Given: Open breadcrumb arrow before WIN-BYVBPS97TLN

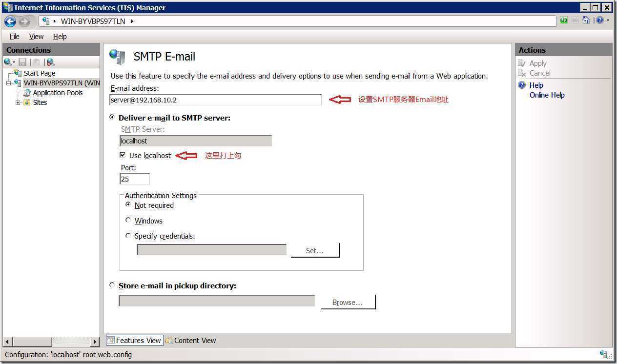Looking at the screenshot, I should (55, 21).
